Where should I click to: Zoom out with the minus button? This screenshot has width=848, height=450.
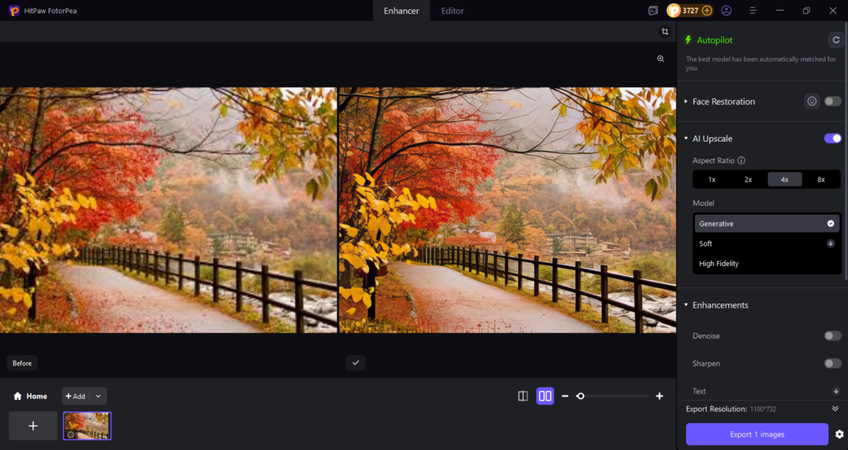[x=565, y=396]
